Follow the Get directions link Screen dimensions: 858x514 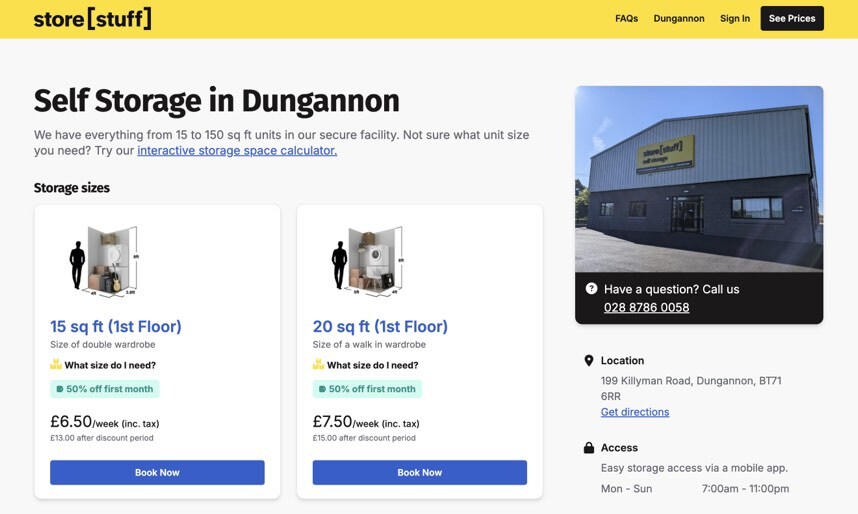pyautogui.click(x=634, y=412)
